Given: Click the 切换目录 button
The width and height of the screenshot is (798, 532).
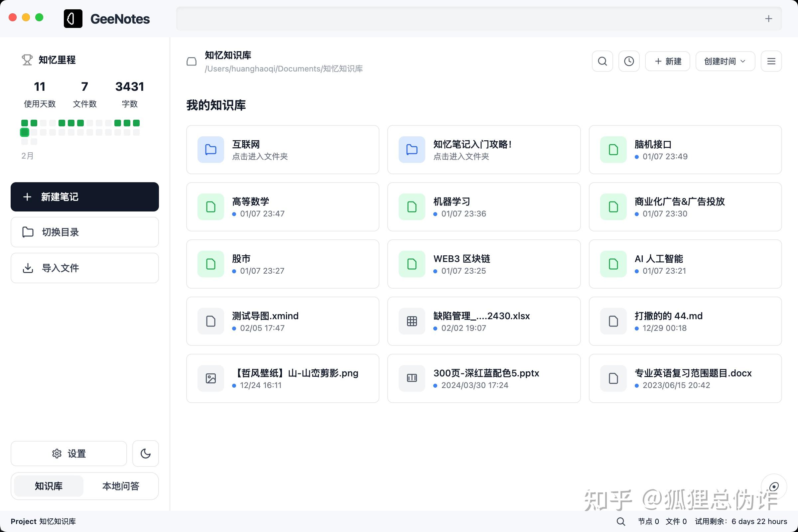Looking at the screenshot, I should [x=84, y=232].
